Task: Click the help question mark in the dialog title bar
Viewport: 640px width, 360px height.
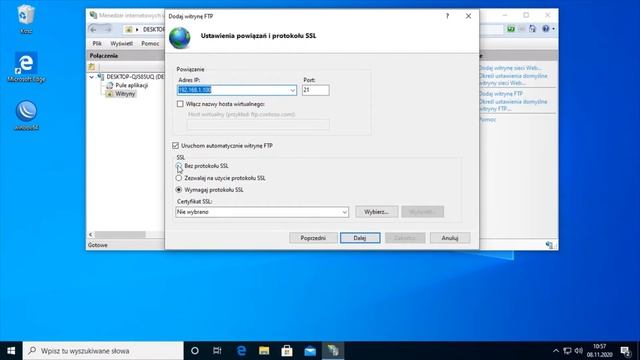Action: tap(447, 16)
